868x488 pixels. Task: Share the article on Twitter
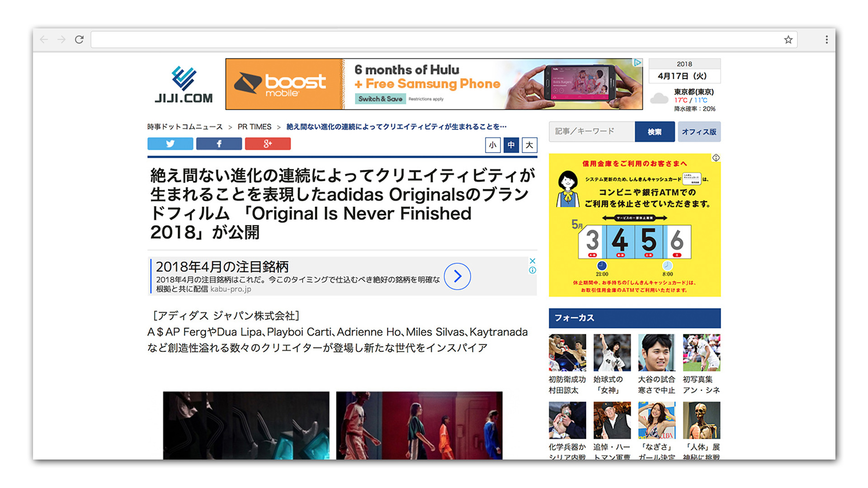click(170, 144)
